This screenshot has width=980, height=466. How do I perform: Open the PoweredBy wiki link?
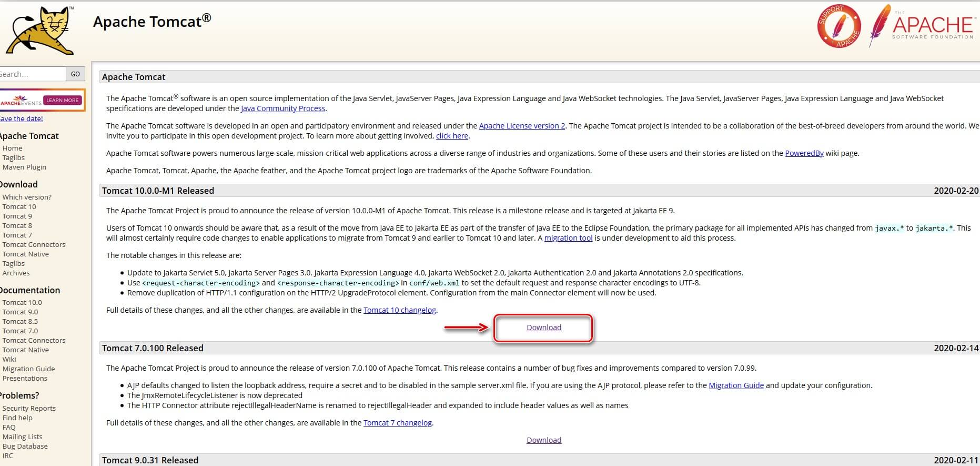[804, 153]
